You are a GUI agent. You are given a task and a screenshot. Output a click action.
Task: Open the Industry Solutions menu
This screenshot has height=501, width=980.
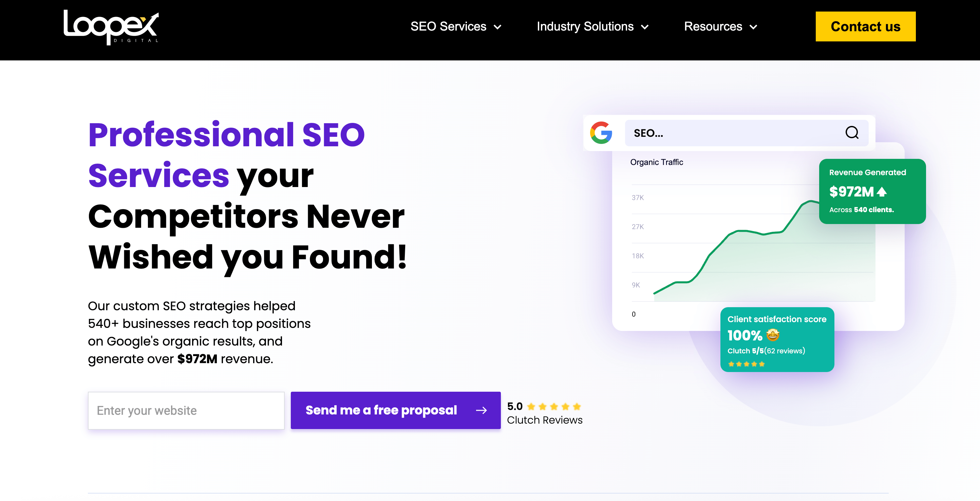coord(585,26)
